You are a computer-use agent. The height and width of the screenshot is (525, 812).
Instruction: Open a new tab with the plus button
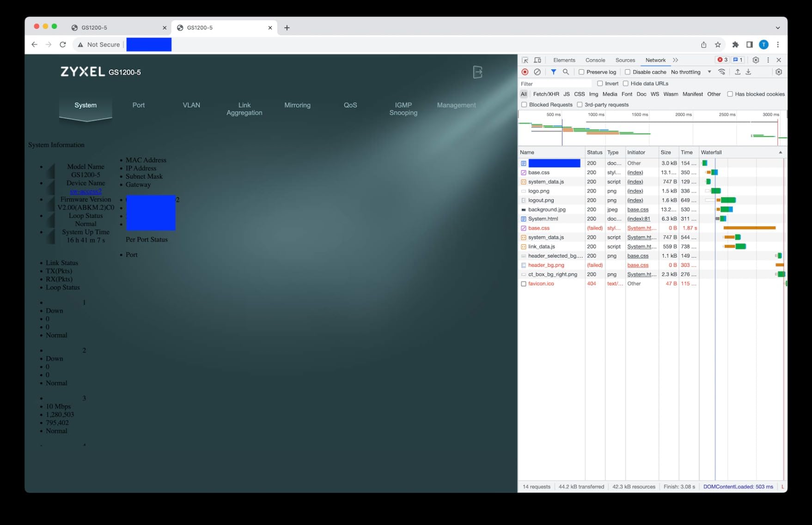coord(287,28)
